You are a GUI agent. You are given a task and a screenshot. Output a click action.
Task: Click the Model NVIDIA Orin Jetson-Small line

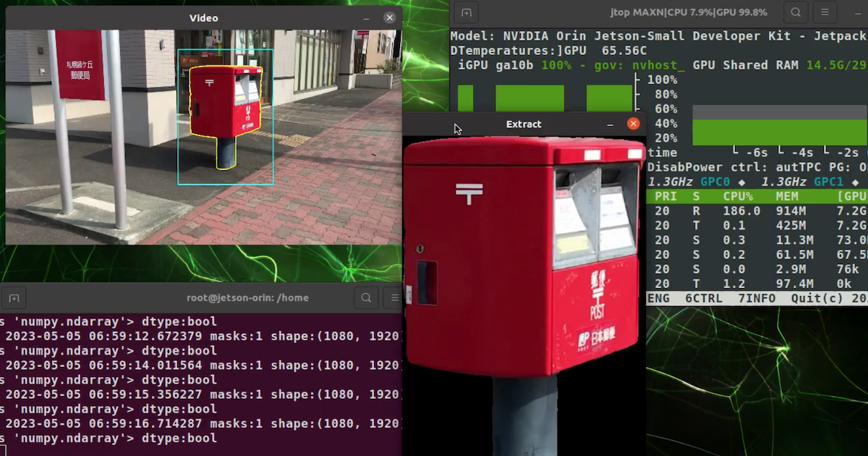658,36
